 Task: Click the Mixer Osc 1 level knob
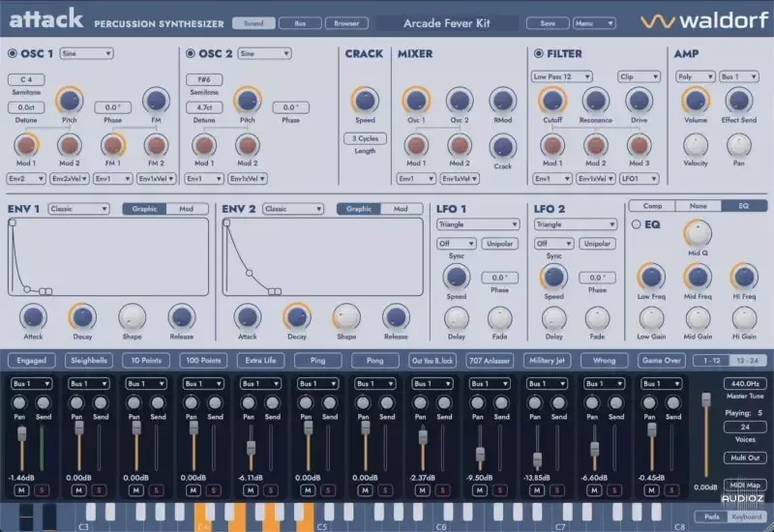(x=416, y=101)
